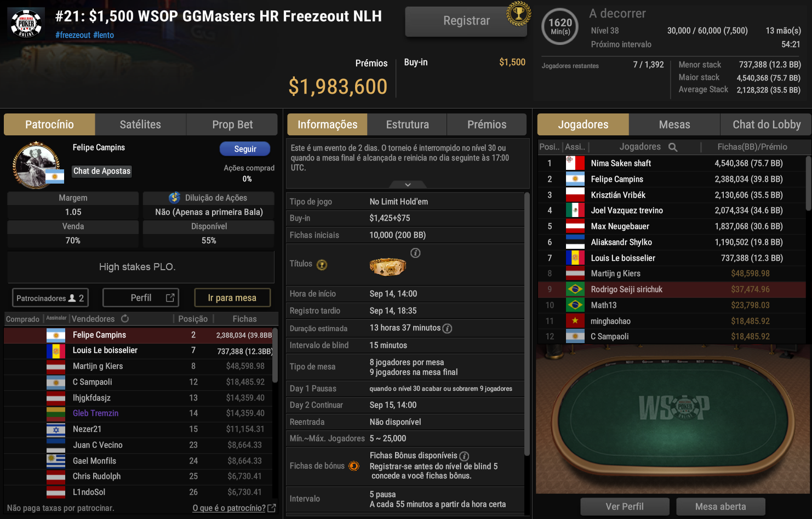Click the Ir para mesa button
Viewport: 812px width, 519px height.
pyautogui.click(x=232, y=298)
